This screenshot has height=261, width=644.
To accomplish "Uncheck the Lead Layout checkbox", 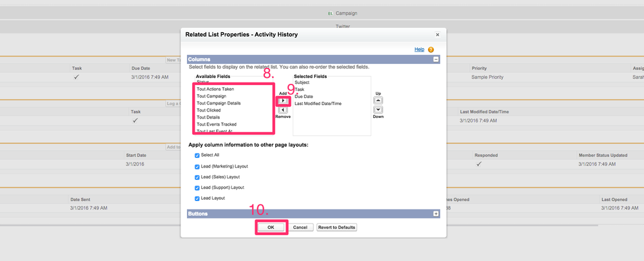I will click(197, 198).
